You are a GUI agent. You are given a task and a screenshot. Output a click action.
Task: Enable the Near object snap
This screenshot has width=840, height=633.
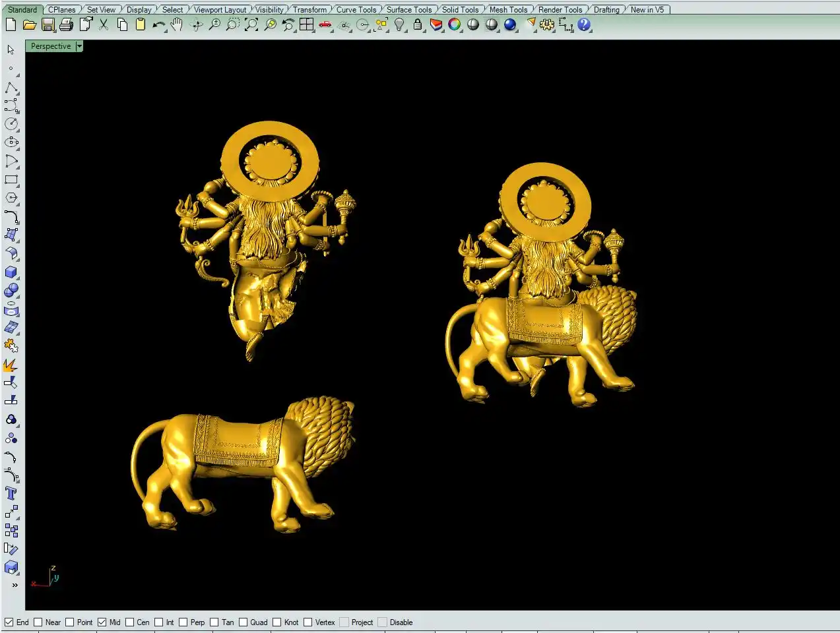tap(38, 622)
